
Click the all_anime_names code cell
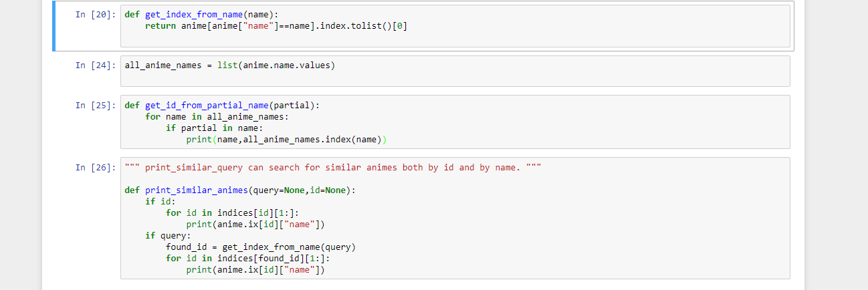coord(455,71)
